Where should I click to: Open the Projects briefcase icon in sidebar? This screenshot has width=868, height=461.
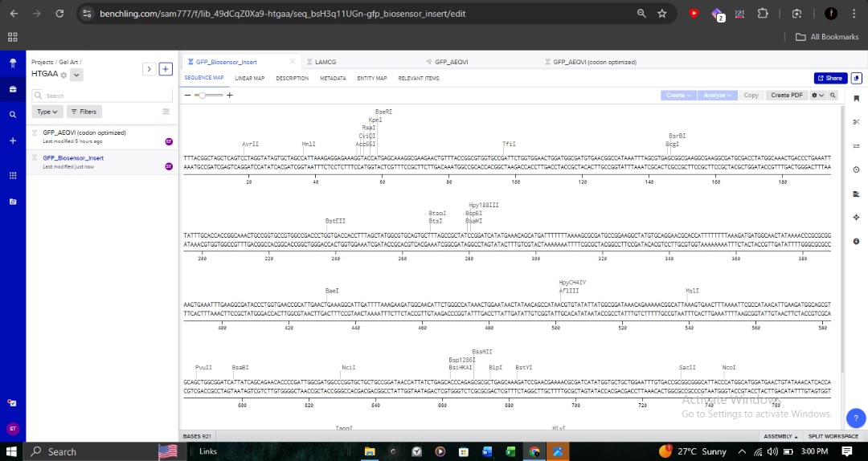tap(13, 89)
